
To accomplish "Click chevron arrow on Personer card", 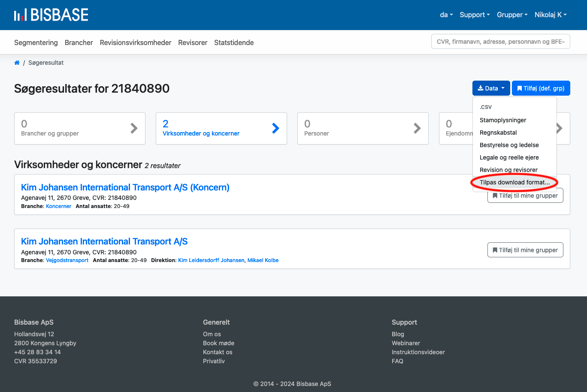I will click(x=417, y=128).
